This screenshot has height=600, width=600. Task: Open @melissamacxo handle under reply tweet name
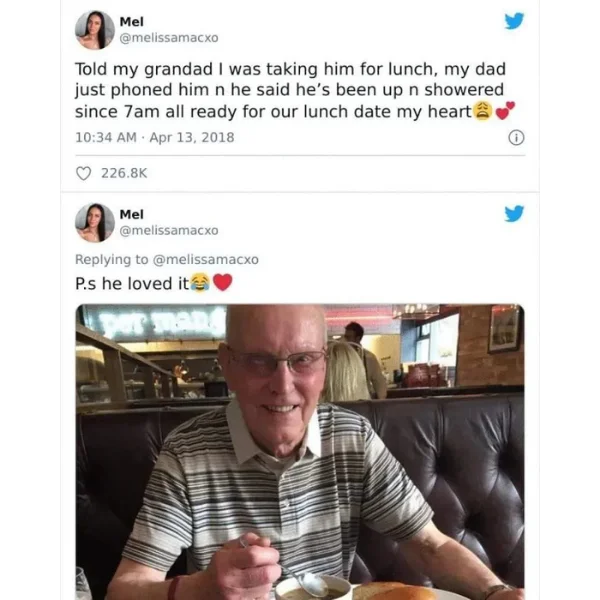coord(169,230)
